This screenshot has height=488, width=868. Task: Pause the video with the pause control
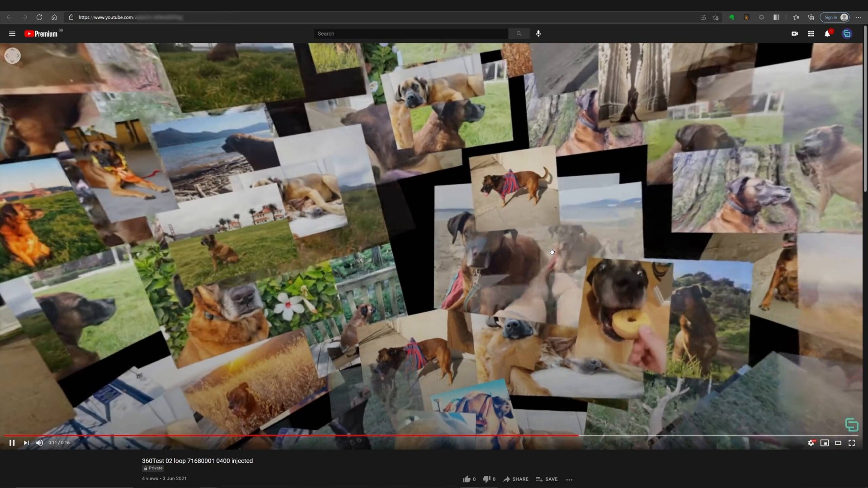coord(12,443)
